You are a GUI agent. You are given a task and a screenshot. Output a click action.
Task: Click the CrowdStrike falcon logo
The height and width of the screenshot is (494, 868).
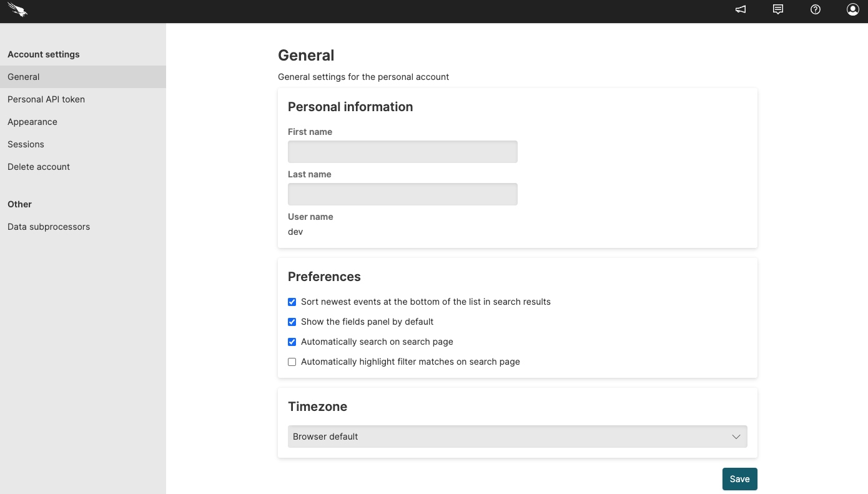coord(16,10)
